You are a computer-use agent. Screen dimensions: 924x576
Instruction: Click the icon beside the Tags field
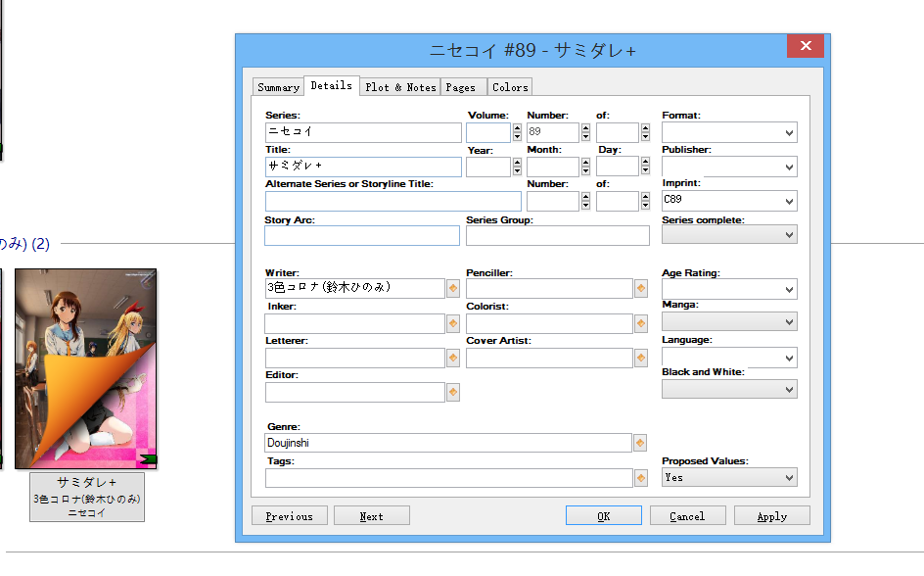point(640,478)
